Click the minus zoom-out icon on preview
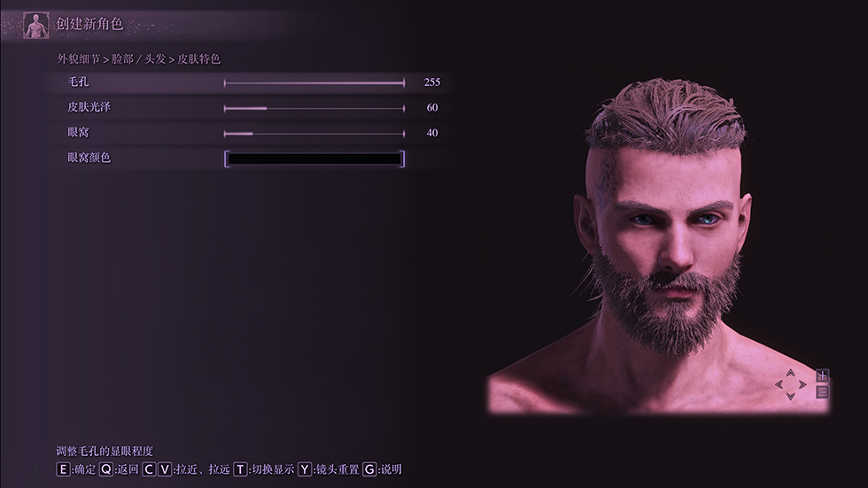The image size is (868, 488). [x=822, y=392]
